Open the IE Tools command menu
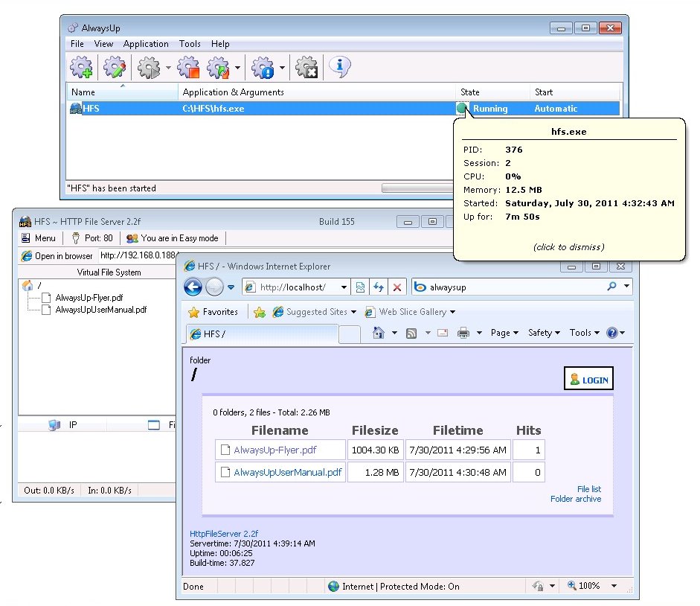 (x=585, y=333)
